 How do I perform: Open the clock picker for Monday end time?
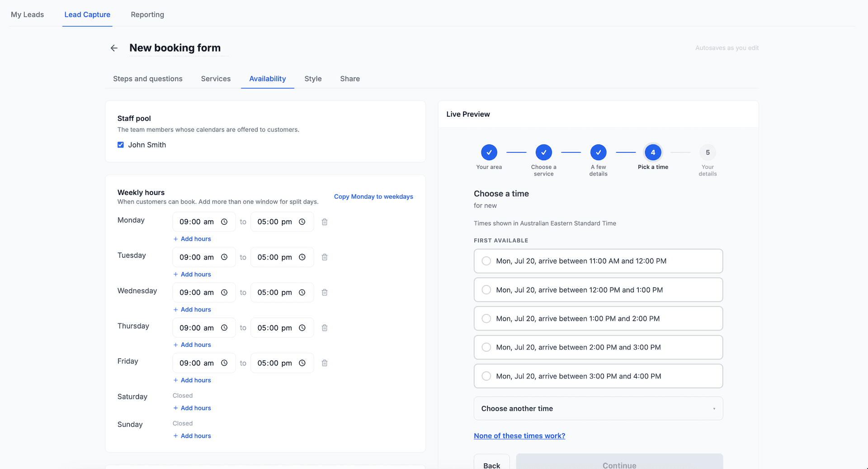pos(302,222)
